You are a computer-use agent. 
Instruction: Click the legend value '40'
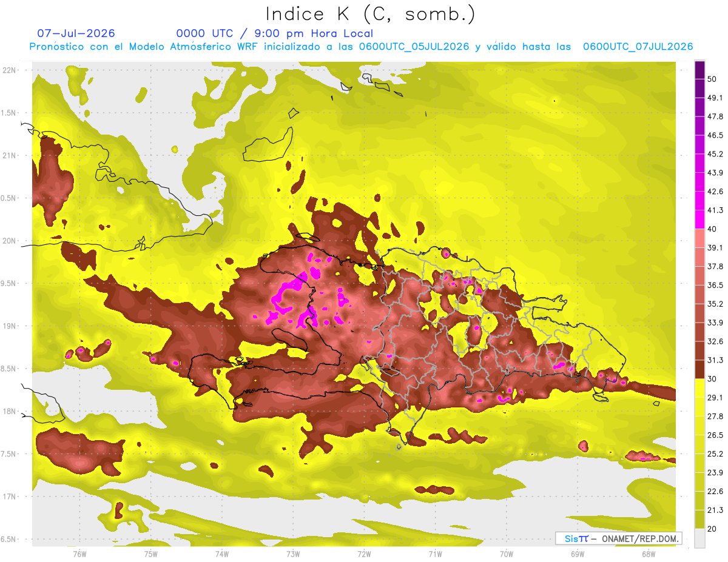pos(713,229)
